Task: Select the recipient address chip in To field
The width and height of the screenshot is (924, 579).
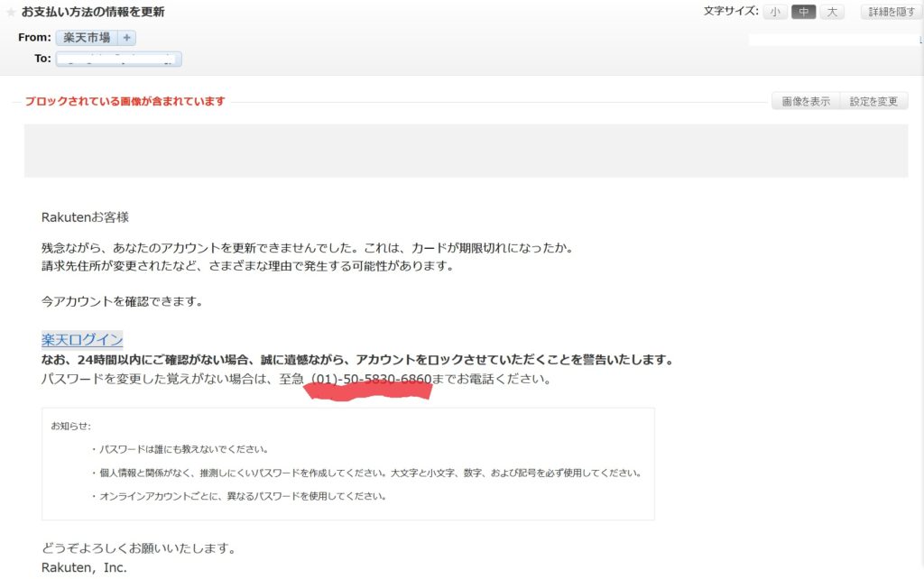Action: coord(118,59)
